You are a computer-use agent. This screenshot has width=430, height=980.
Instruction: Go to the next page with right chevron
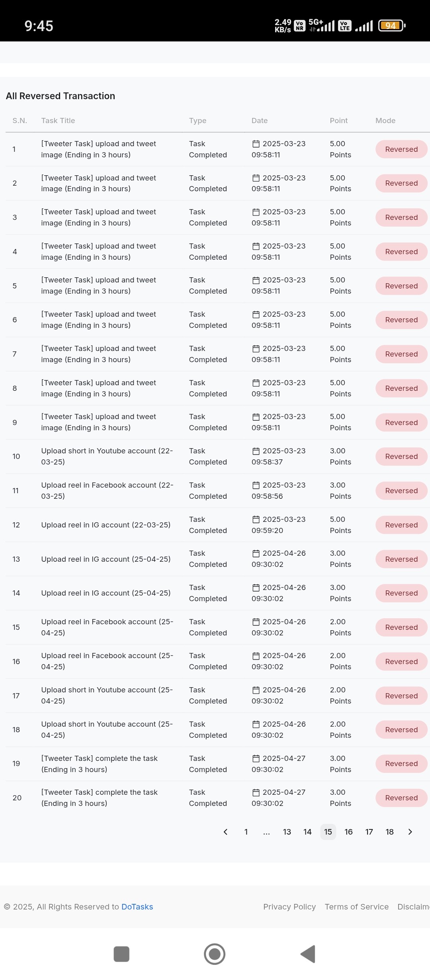point(410,832)
